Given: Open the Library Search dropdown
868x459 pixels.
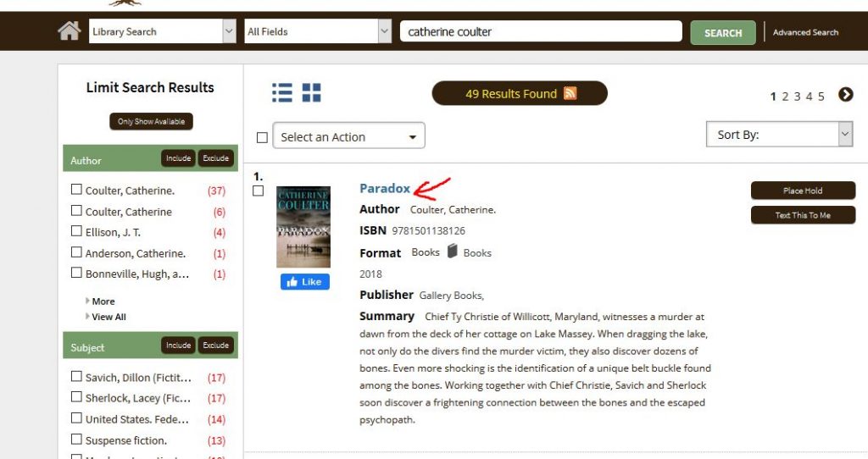Looking at the screenshot, I should tap(163, 31).
